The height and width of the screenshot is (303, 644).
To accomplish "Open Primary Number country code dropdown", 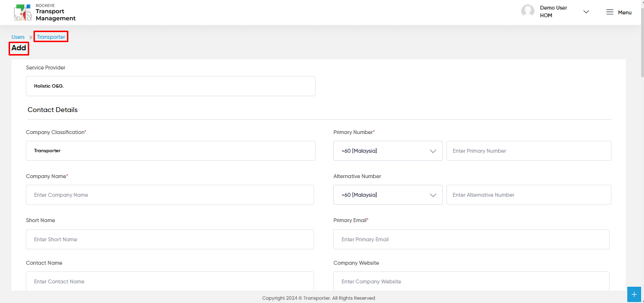I will pyautogui.click(x=388, y=151).
